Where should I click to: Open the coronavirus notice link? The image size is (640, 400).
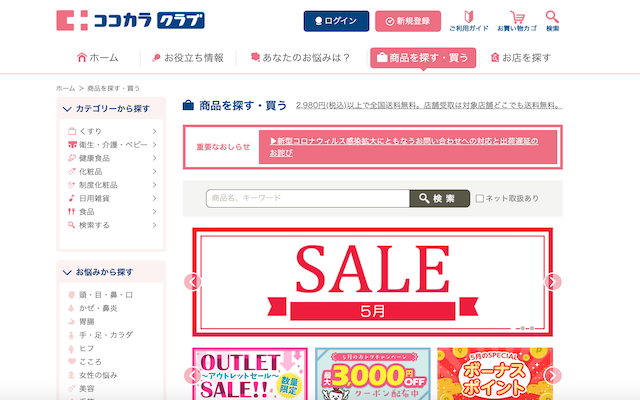coord(404,147)
